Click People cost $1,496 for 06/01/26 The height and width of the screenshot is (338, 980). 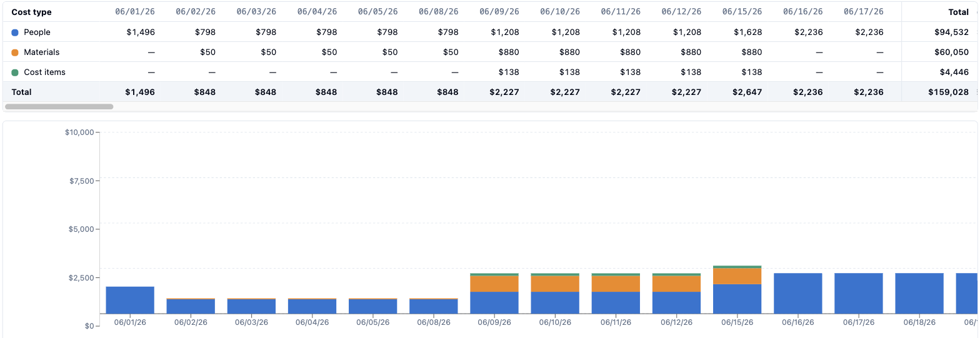tap(140, 32)
